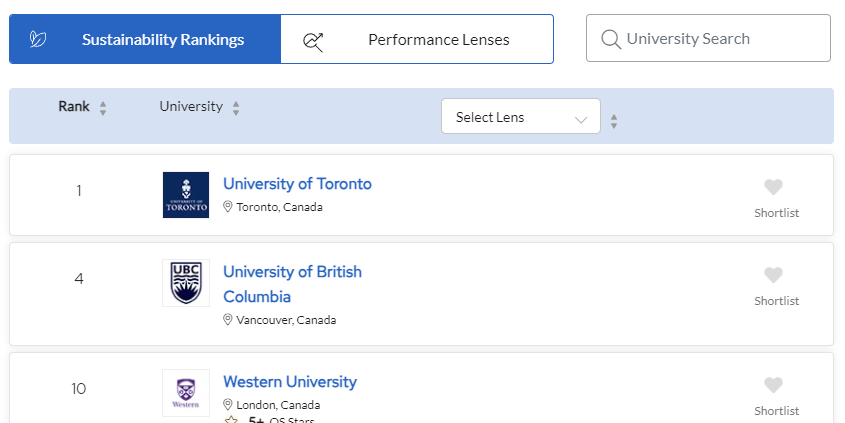Shortlist University of British Columbia heart

[773, 275]
